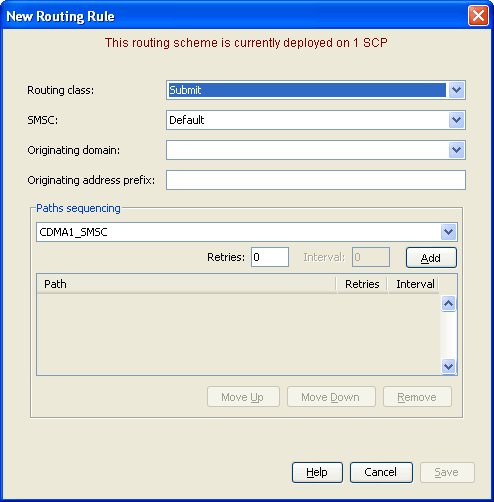Open Help for routing rules

click(317, 472)
